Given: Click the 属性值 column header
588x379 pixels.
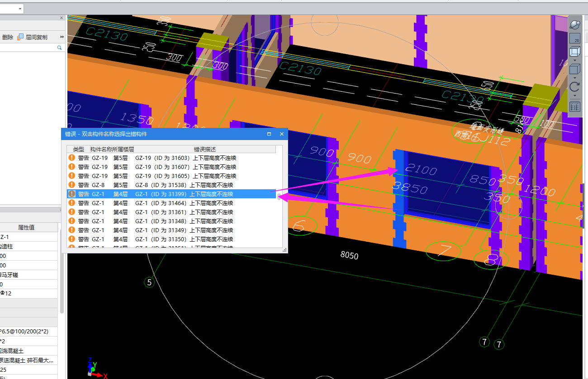Looking at the screenshot, I should tap(26, 227).
